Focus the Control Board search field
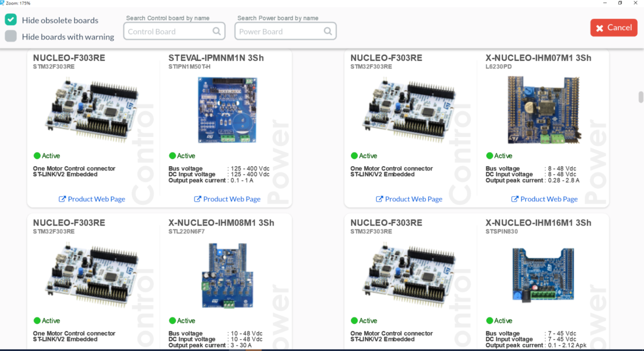The image size is (644, 351). (x=174, y=31)
